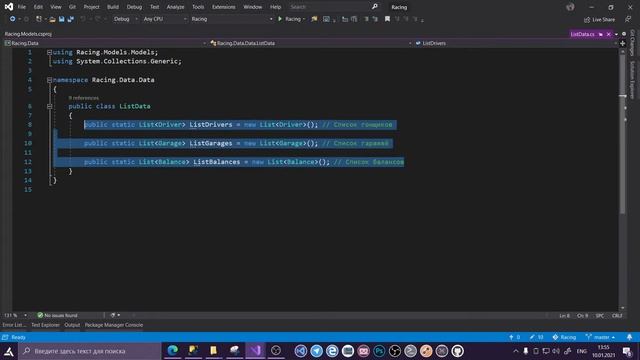Click the master branch button in status bar
The image size is (640, 360).
[600, 337]
